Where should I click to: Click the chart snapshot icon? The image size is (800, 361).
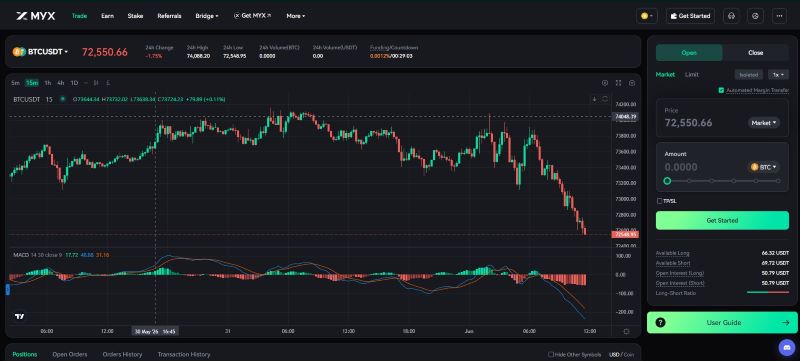(632, 83)
